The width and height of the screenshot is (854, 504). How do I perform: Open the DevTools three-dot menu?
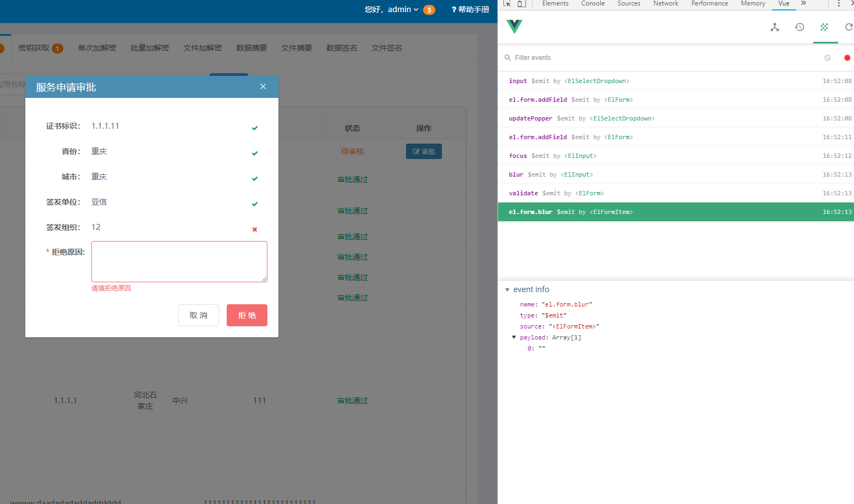[839, 3]
